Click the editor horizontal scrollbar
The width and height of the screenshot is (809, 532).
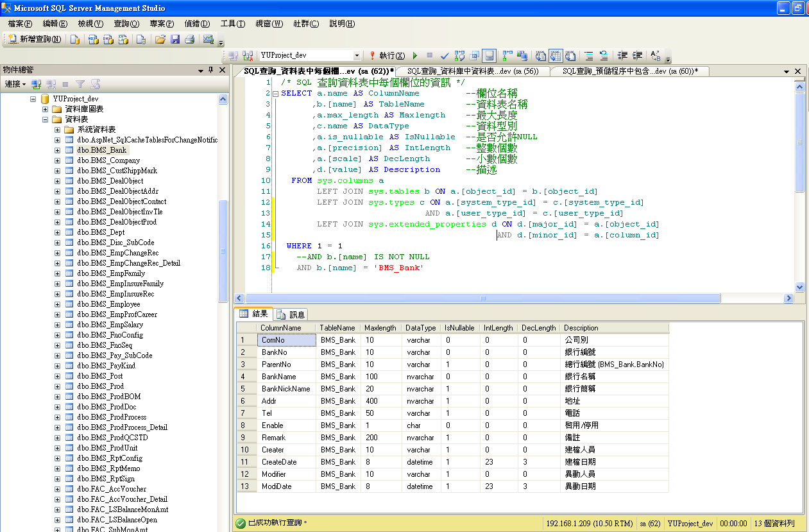pos(513,298)
